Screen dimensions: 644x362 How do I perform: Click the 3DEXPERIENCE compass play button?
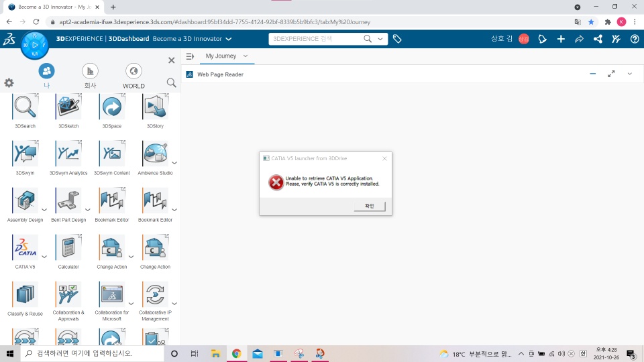[x=35, y=45]
